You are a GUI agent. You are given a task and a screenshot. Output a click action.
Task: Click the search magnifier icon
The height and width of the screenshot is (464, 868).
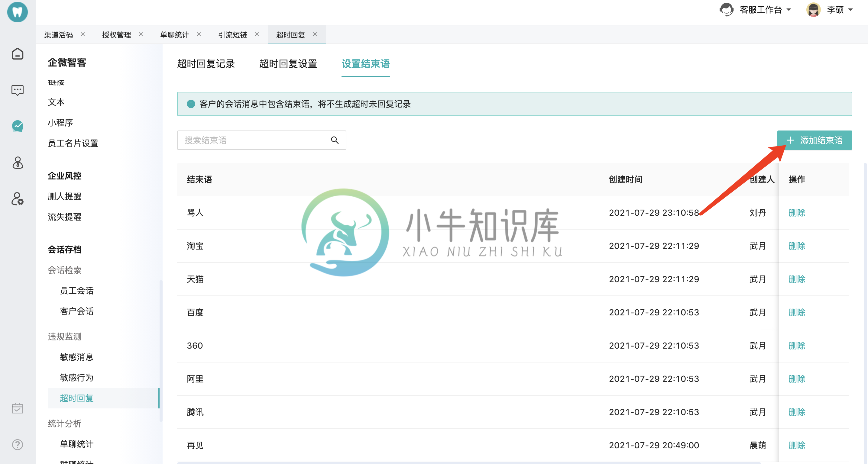pyautogui.click(x=335, y=140)
